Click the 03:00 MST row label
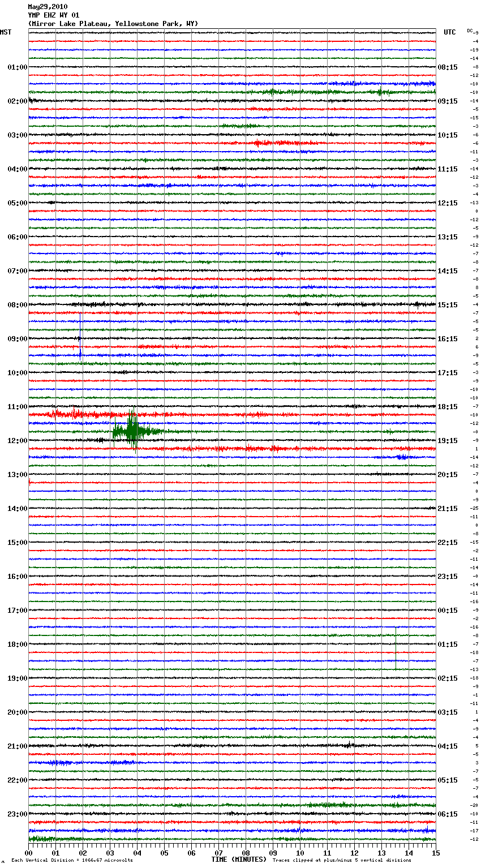 (x=17, y=135)
